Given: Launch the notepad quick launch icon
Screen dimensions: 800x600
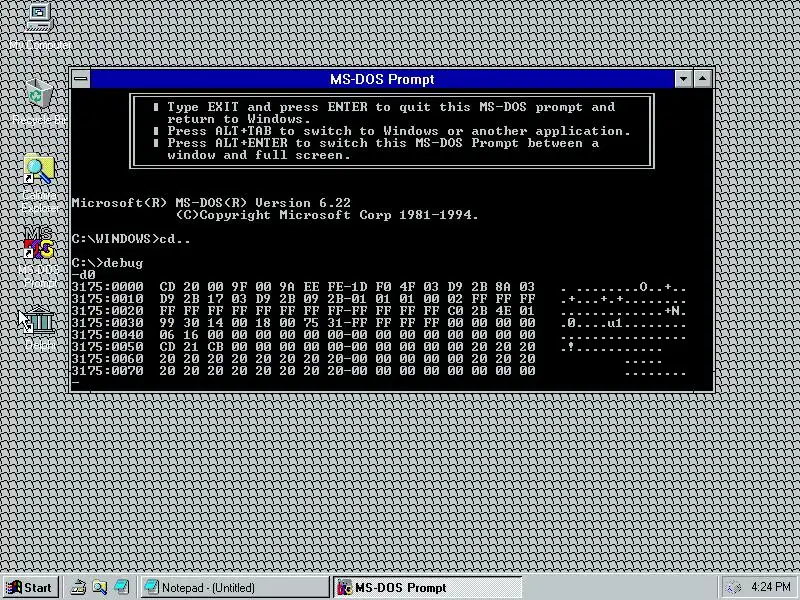Looking at the screenshot, I should point(121,587).
